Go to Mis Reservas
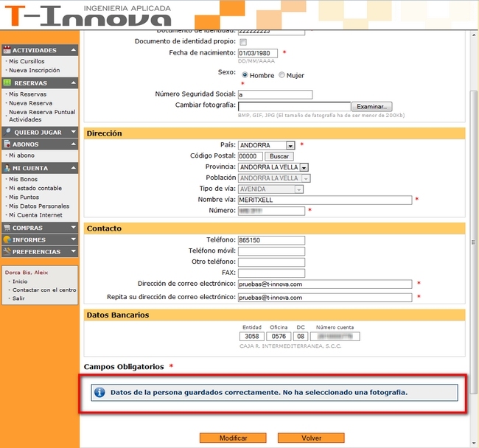 tap(28, 94)
